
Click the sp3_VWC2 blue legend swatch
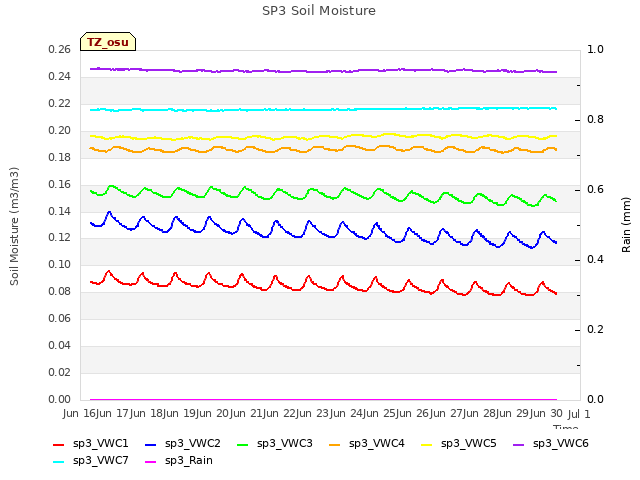(151, 444)
